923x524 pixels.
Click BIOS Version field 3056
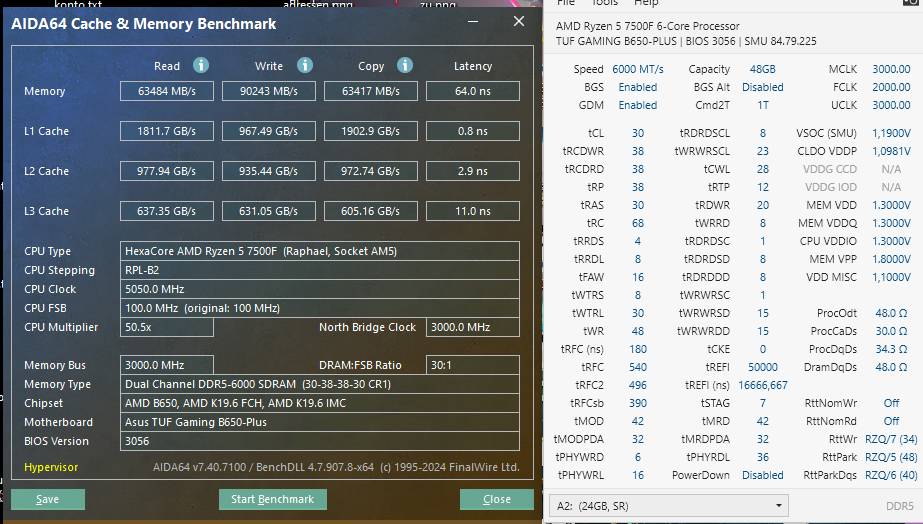pyautogui.click(x=320, y=441)
